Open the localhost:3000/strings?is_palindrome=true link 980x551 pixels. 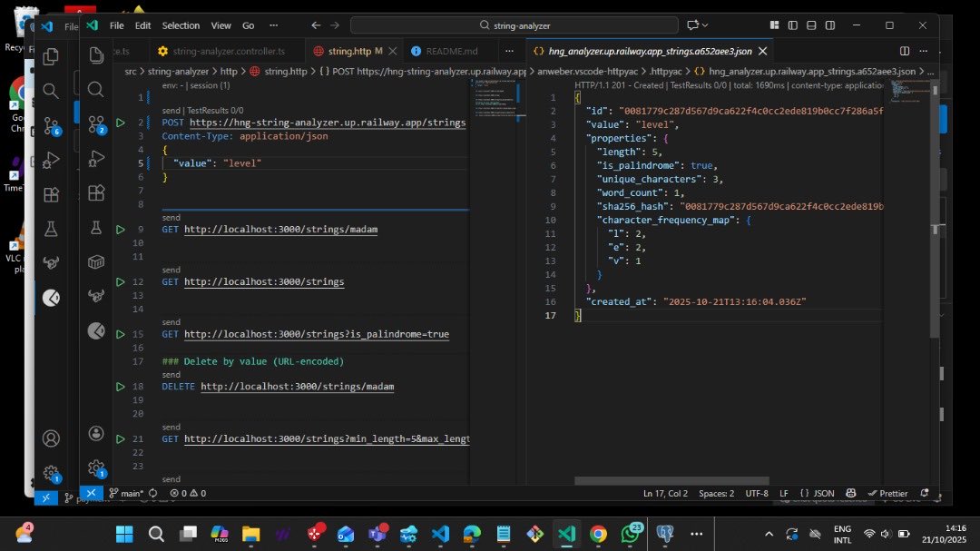pos(317,334)
